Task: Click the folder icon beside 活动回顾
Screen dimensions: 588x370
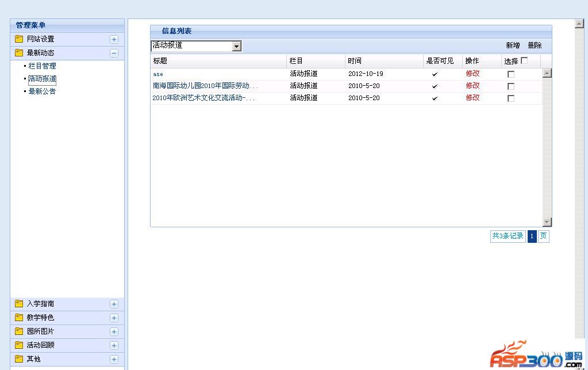Action: pyautogui.click(x=19, y=345)
